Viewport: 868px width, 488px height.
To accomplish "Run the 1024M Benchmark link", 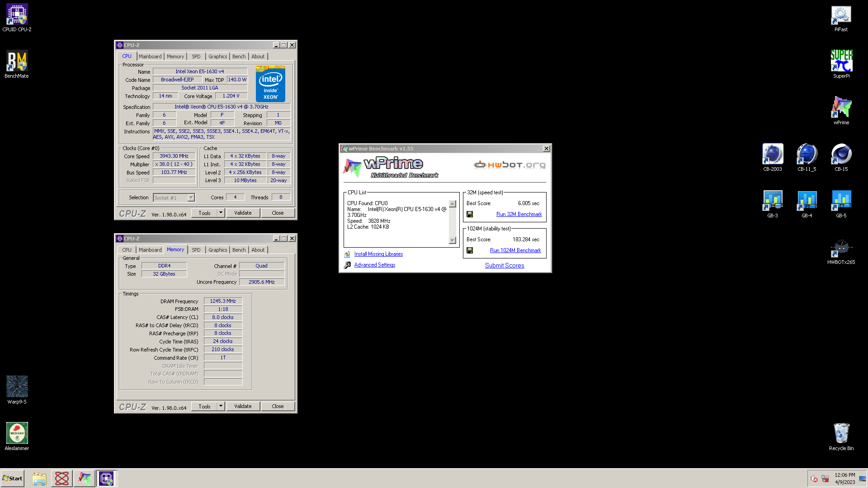I will tap(515, 250).
